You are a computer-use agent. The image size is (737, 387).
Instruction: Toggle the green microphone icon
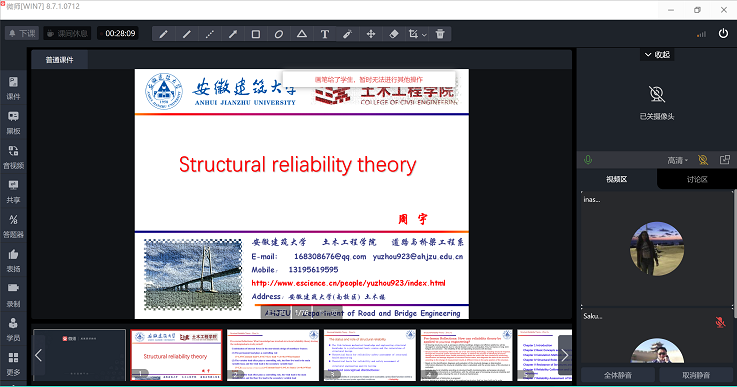[x=588, y=160]
